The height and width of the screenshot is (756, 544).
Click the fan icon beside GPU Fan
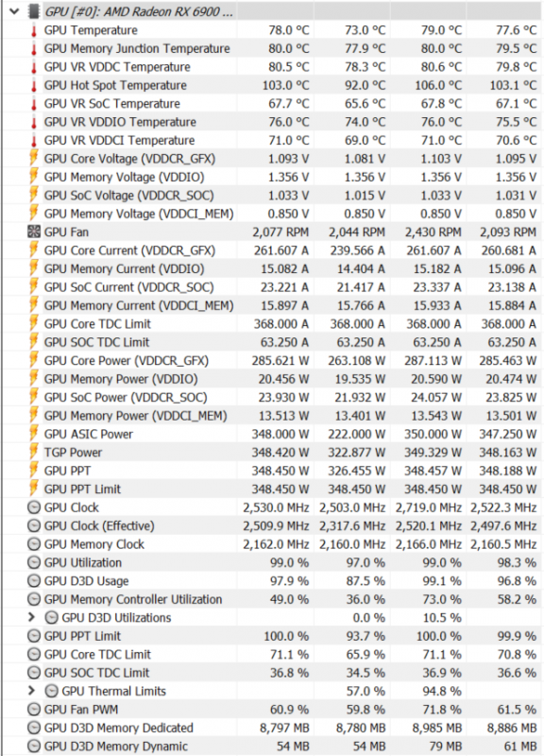(x=34, y=232)
